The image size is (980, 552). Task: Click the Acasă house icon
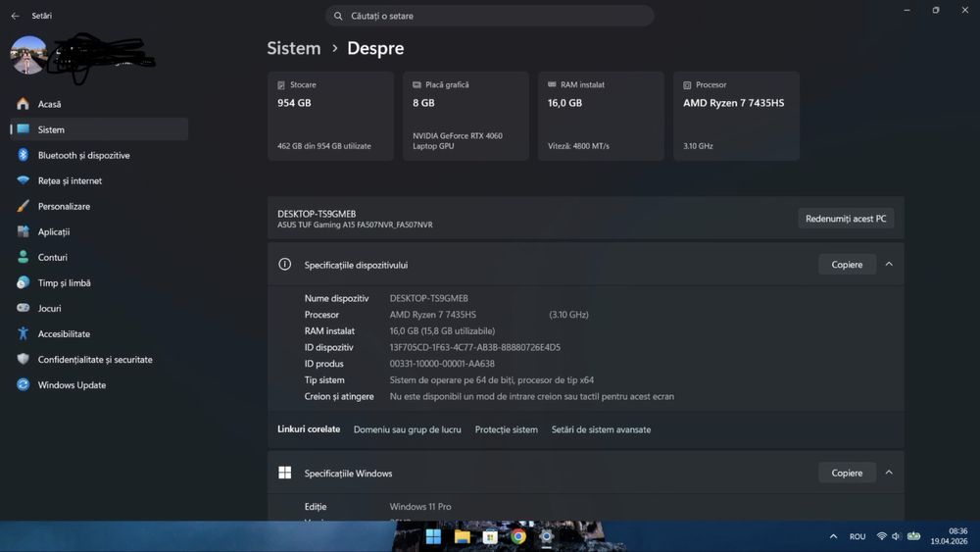pyautogui.click(x=24, y=104)
